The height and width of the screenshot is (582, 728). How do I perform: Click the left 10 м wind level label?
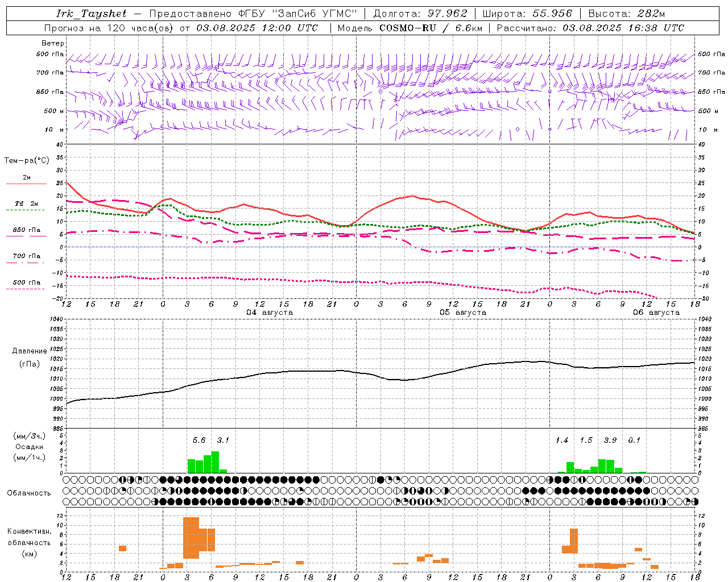[55, 130]
